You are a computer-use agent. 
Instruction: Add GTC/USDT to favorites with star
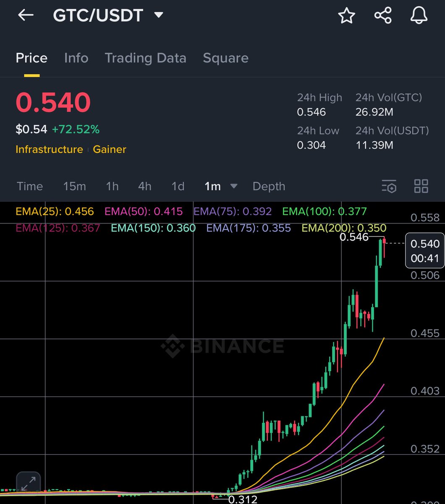(347, 16)
